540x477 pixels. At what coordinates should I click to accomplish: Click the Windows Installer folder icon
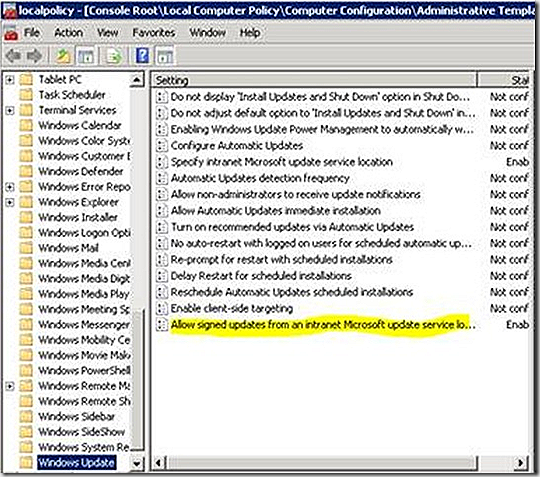26,217
